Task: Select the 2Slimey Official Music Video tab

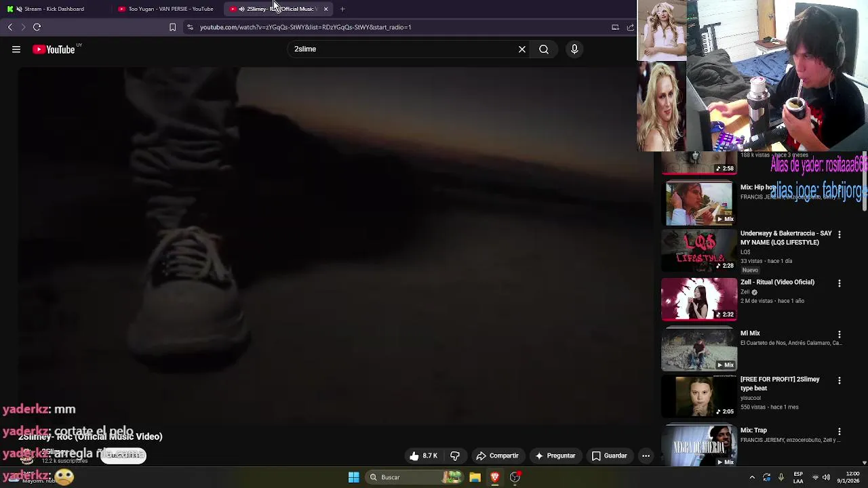Action: click(278, 9)
